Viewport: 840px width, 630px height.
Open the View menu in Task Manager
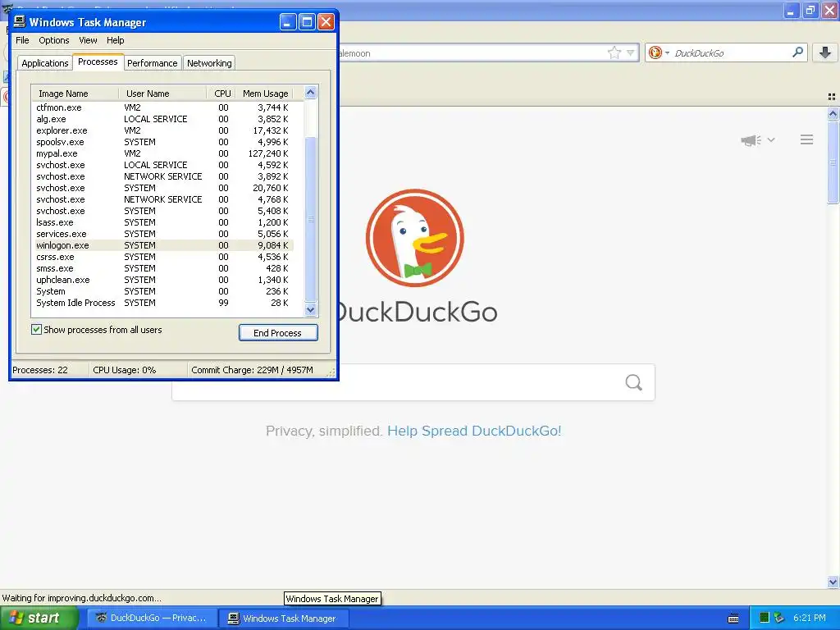[88, 40]
